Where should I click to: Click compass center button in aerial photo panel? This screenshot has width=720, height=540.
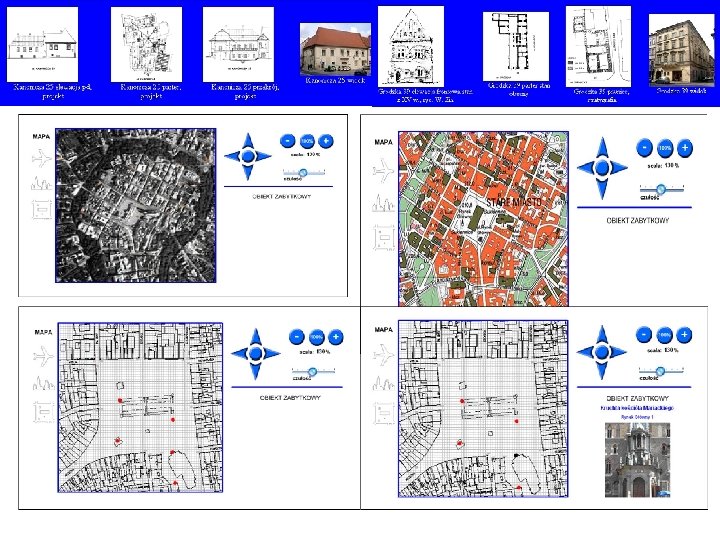[248, 157]
